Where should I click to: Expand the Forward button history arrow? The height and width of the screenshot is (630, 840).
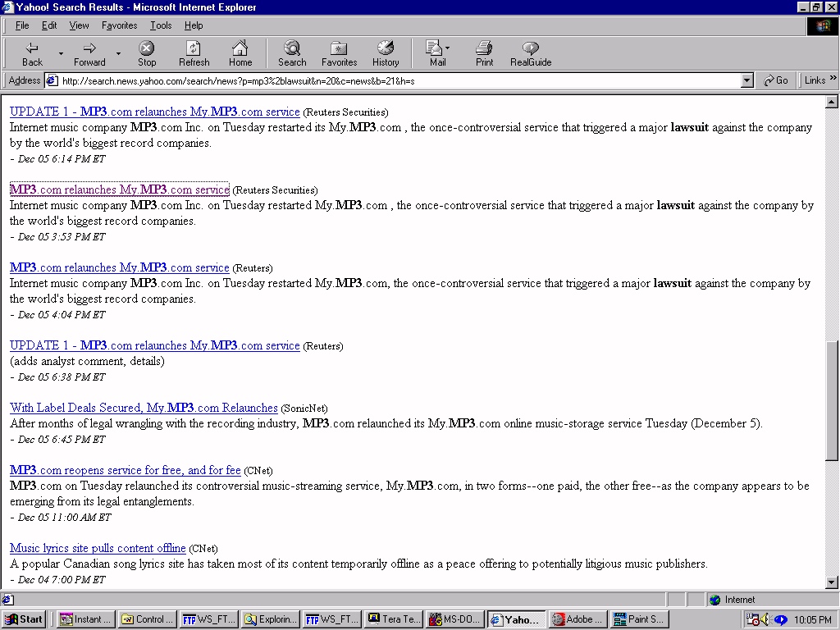pyautogui.click(x=118, y=54)
